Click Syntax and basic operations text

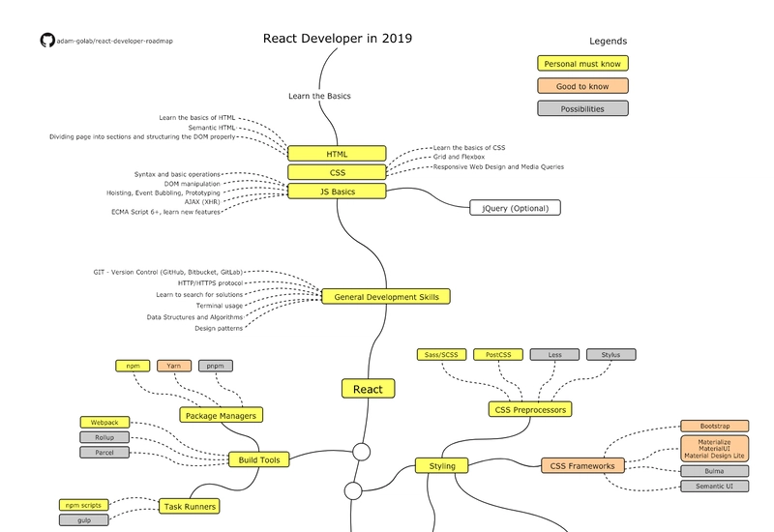[177, 174]
